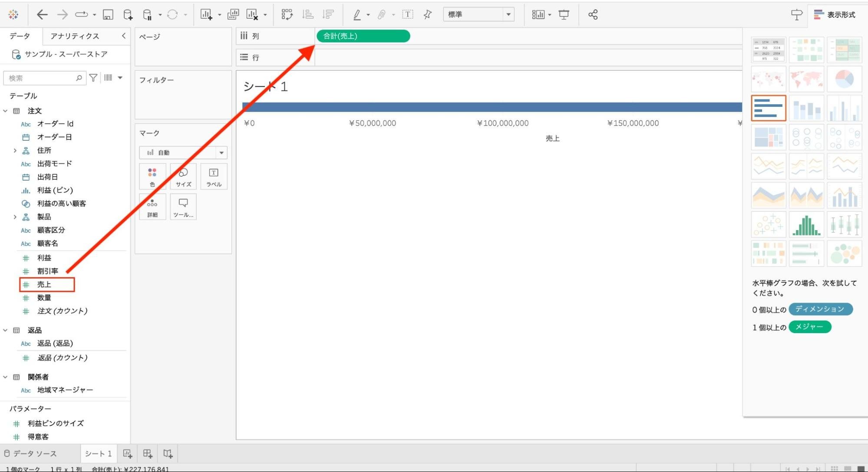Choose the text table chart thumbnail

coord(769,50)
